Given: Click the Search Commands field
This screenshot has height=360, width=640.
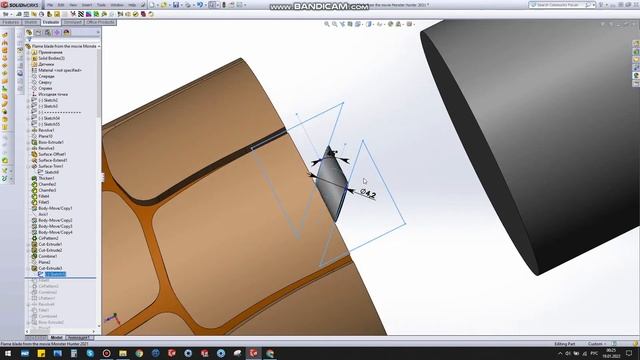Looking at the screenshot, I should 562,5.
